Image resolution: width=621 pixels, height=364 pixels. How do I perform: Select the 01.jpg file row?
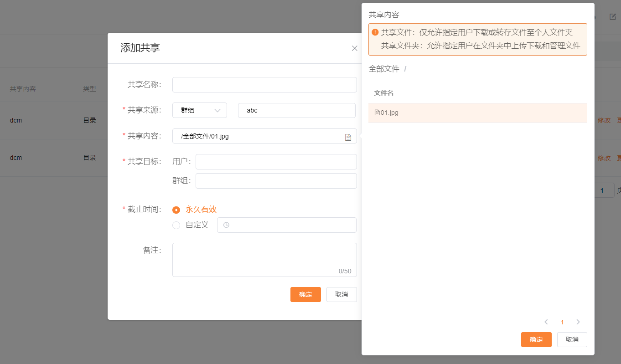coord(477,113)
